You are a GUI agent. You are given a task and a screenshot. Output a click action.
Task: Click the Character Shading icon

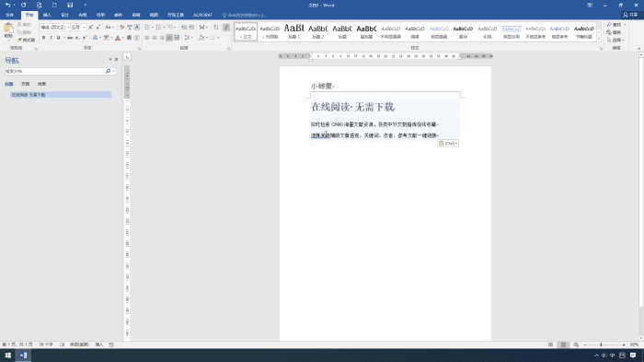[x=129, y=38]
